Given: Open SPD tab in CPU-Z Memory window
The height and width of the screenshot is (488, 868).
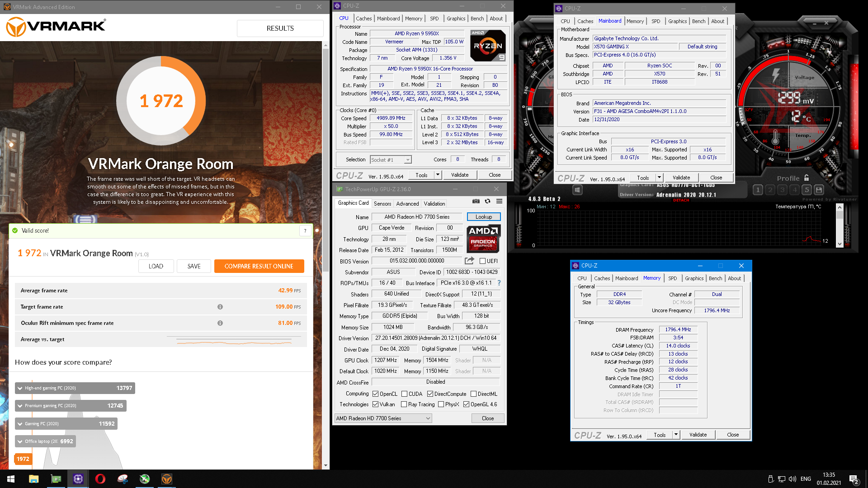Looking at the screenshot, I should (672, 278).
